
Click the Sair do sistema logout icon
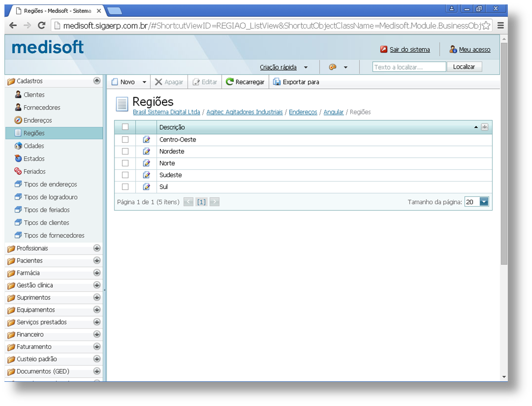pyautogui.click(x=384, y=49)
